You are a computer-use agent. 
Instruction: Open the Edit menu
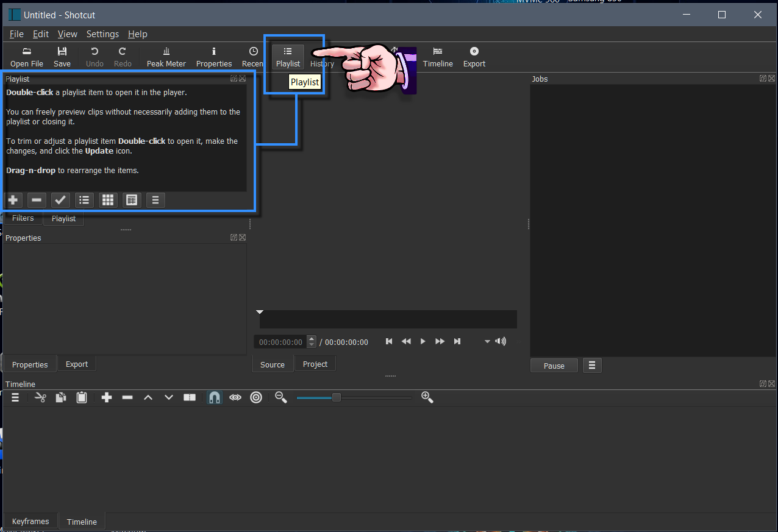click(41, 34)
